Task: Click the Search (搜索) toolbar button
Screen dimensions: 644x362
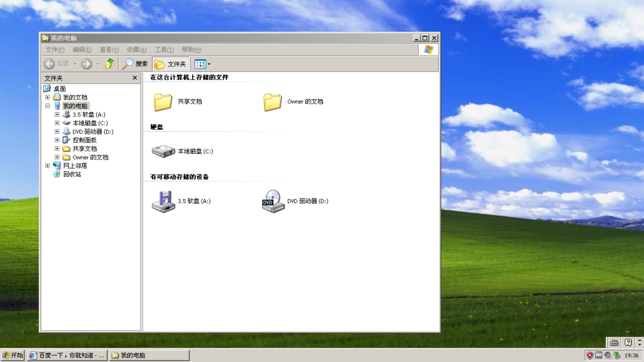Action: click(x=135, y=64)
